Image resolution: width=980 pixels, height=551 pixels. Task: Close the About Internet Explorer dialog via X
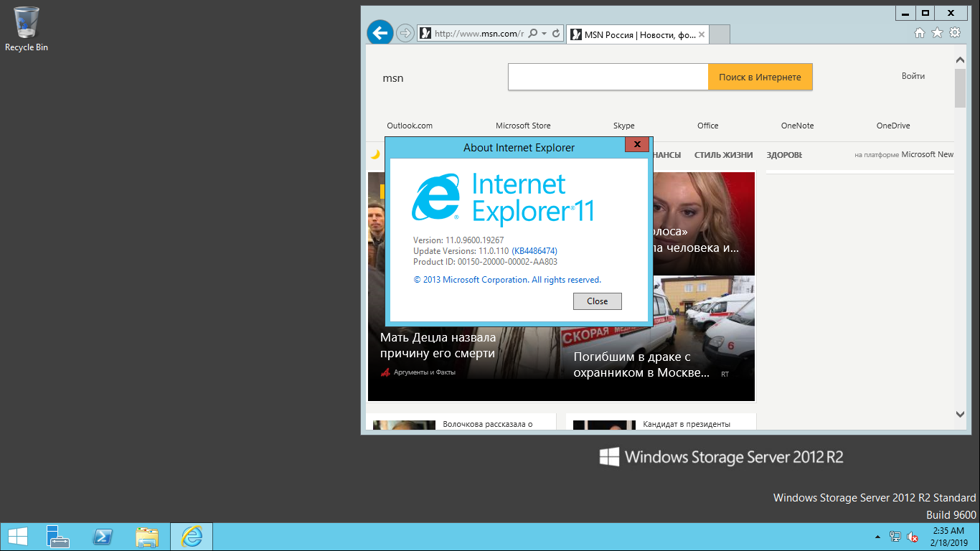636,145
